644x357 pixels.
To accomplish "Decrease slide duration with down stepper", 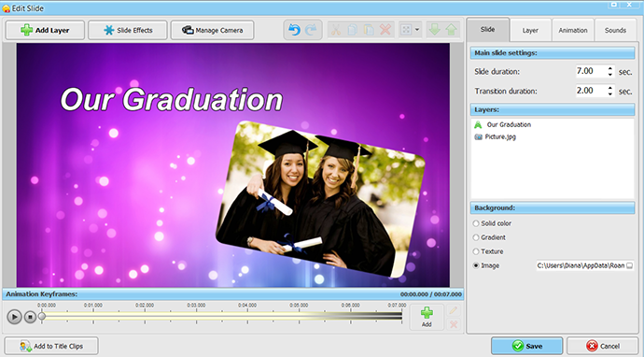I will tap(610, 75).
